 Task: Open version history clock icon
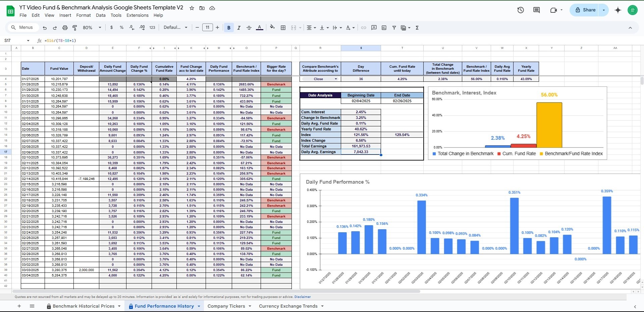click(x=521, y=10)
